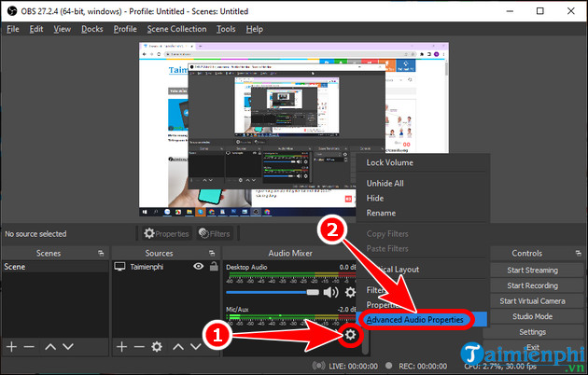This screenshot has width=588, height=375.
Task: Click the Desktop Audio level meter
Action: tap(290, 275)
